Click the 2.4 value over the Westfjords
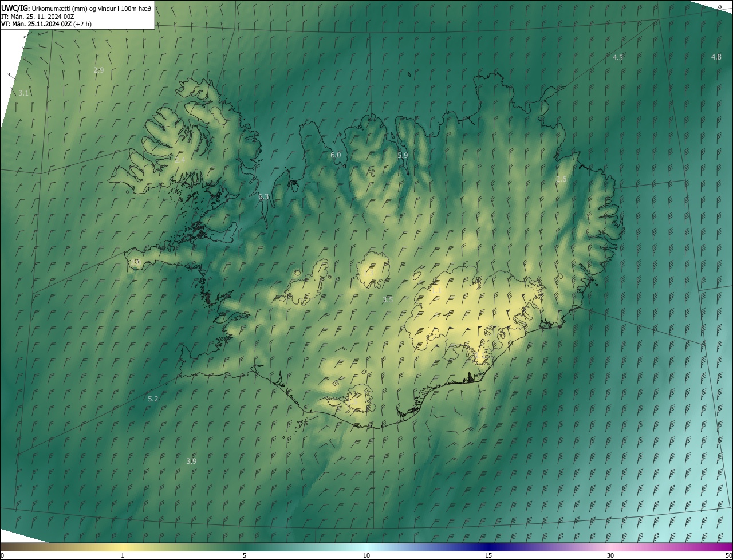 pos(180,160)
